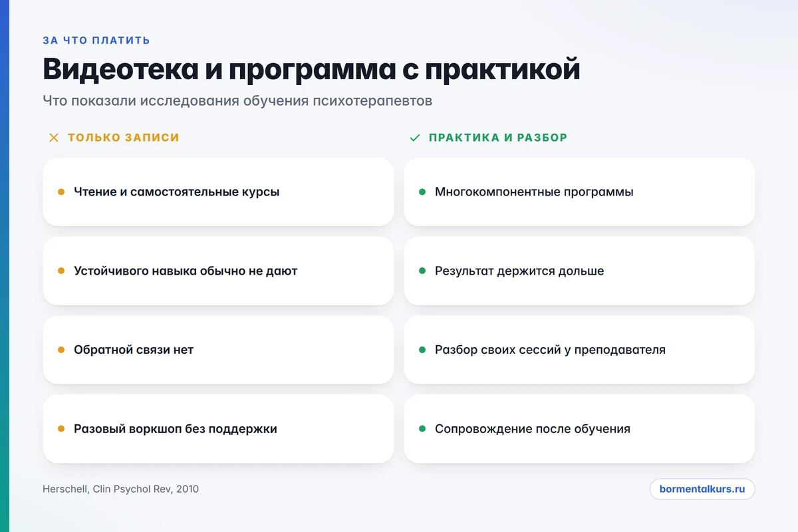Click the citation Herschell, Clin Psychol Rev, 2010
The width and height of the screenshot is (798, 532).
pos(120,489)
